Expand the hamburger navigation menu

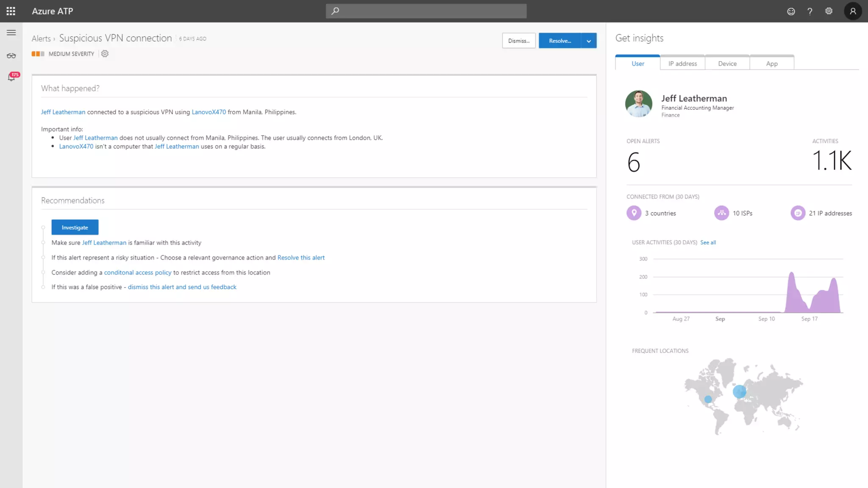(11, 33)
